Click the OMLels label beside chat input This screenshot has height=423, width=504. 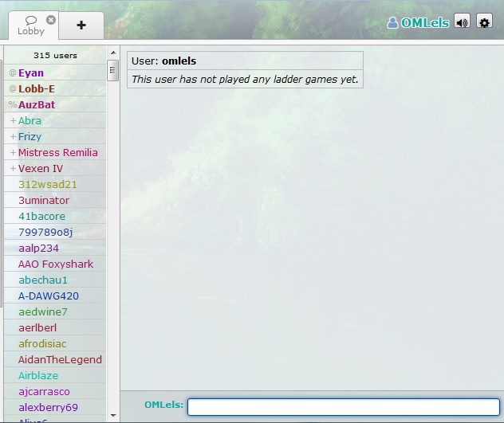pos(163,405)
